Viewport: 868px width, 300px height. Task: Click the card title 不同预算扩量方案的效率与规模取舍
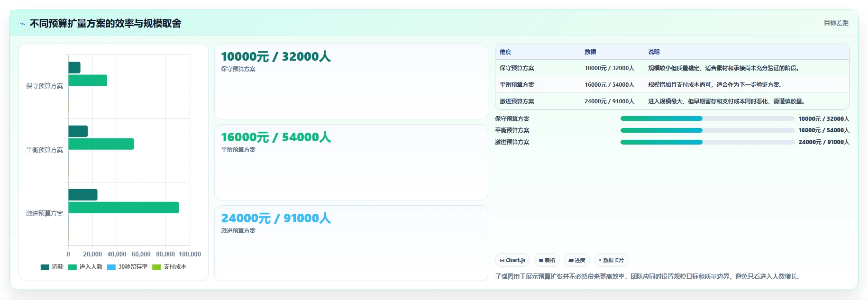[x=105, y=24]
